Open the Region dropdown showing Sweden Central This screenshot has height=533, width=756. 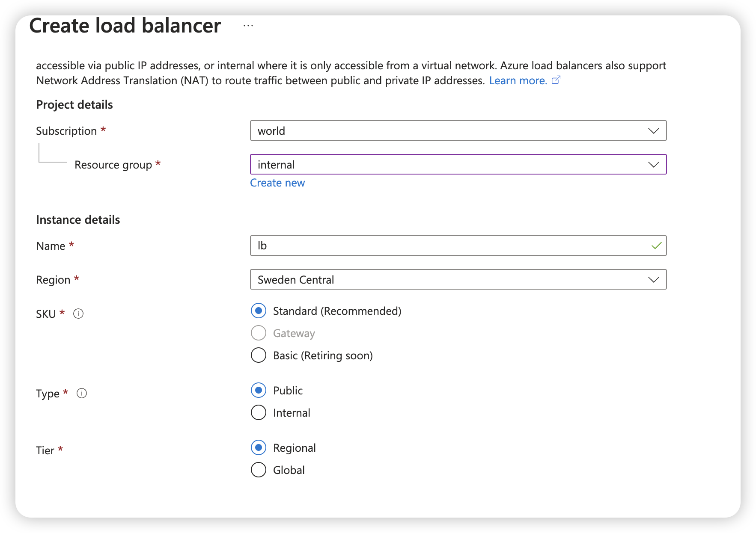(x=458, y=279)
